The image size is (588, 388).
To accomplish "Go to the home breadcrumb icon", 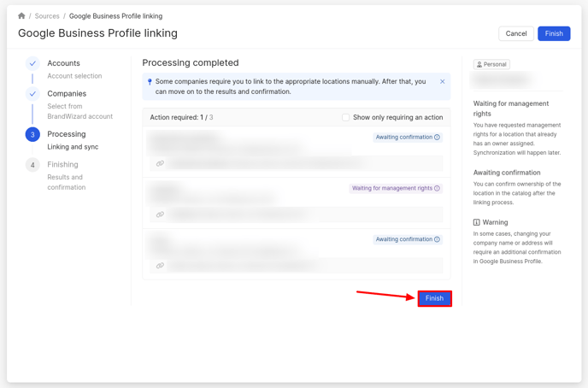I will (21, 15).
